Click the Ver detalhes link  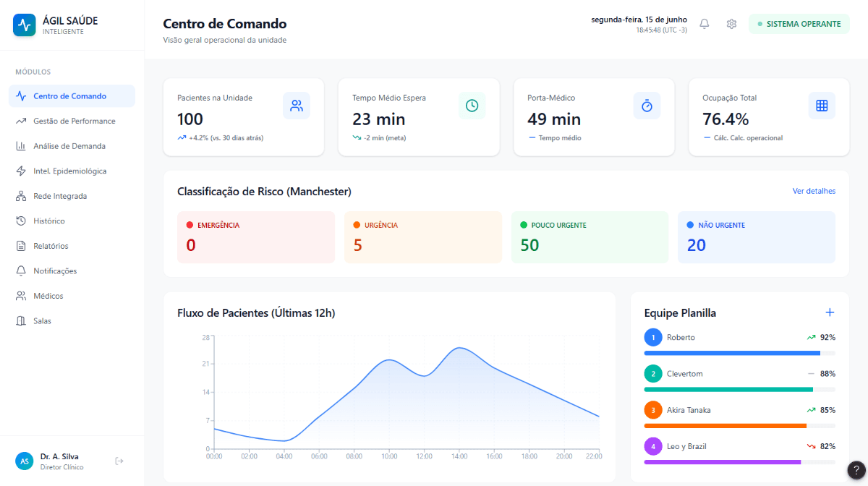814,191
